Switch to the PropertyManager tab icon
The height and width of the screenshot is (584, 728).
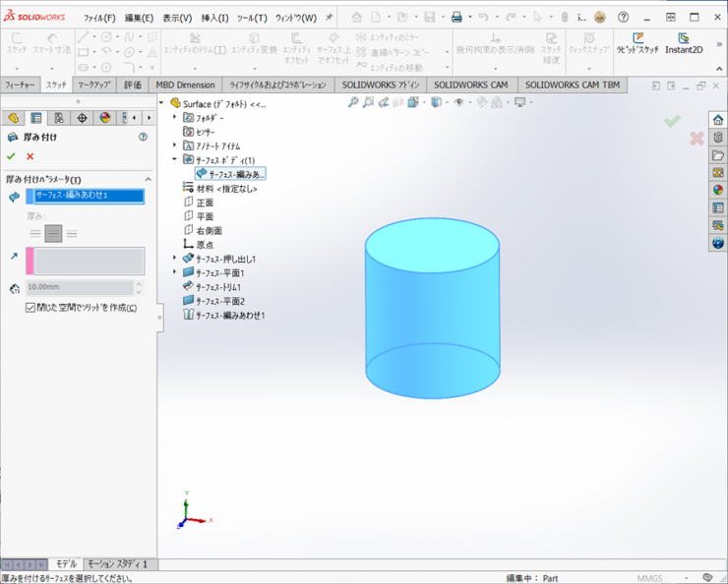(36, 118)
